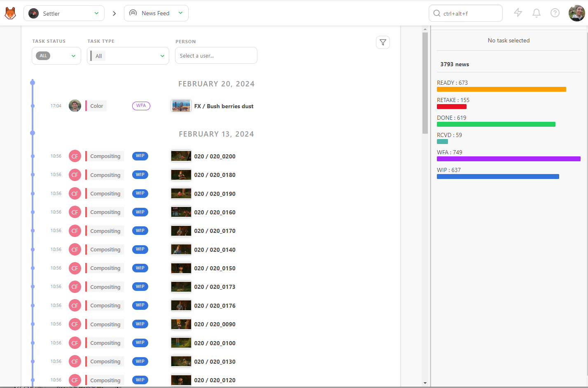Select news item 020 / 020_0176
The image size is (588, 388).
pyautogui.click(x=215, y=306)
